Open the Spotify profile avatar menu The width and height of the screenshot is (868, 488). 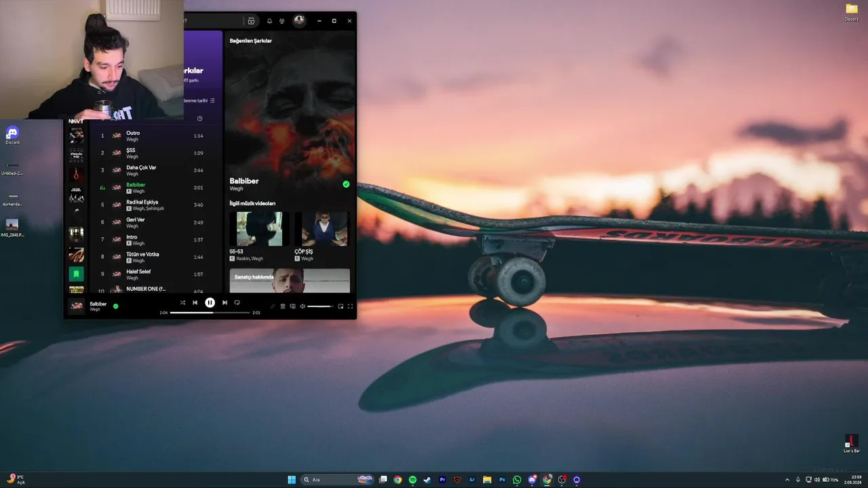point(299,21)
